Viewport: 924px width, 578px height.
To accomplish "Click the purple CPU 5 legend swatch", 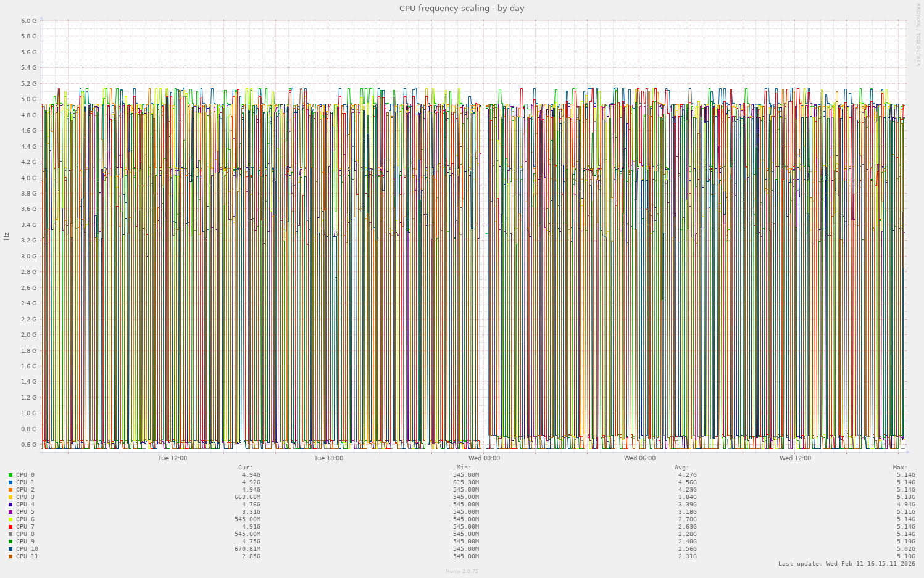I will coord(11,511).
